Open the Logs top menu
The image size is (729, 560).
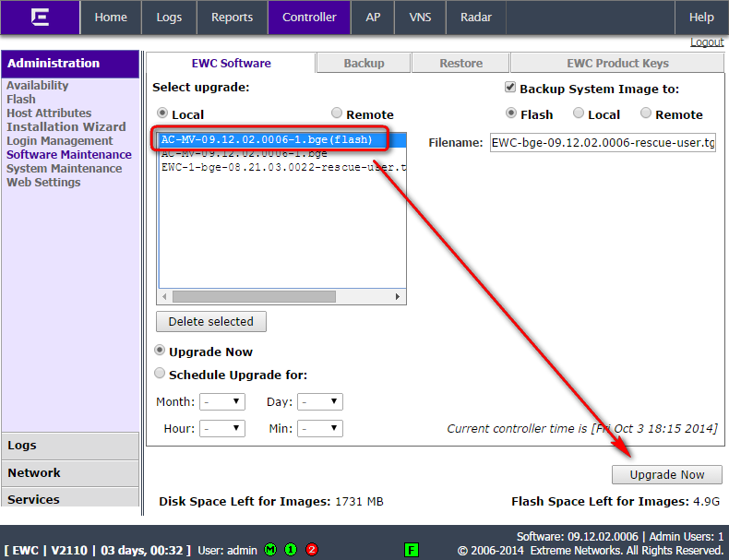[x=169, y=18]
